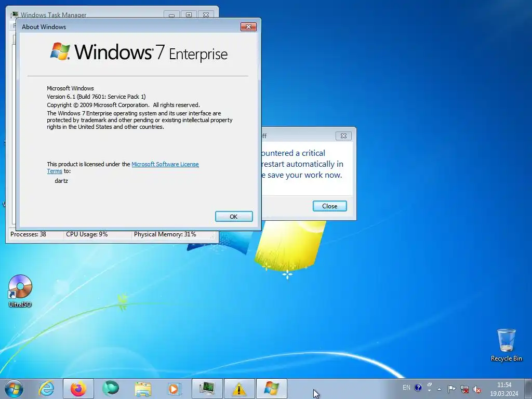Open the Action Center flag icon

[x=451, y=389]
